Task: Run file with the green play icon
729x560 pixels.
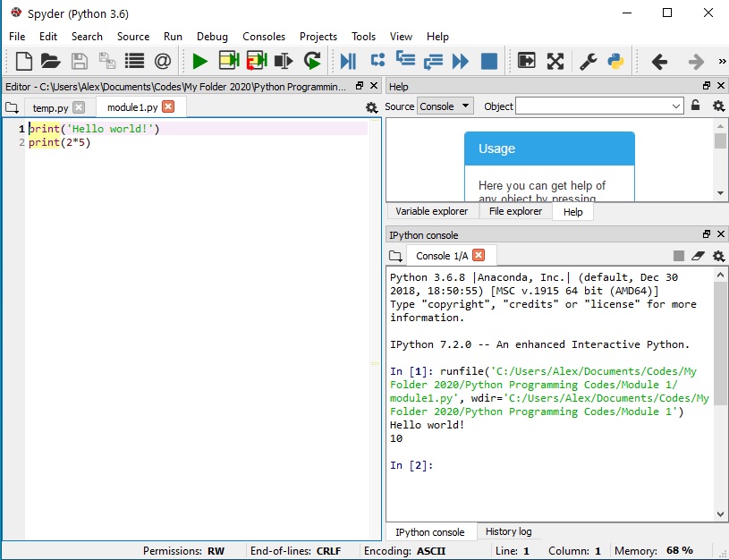Action: pyautogui.click(x=200, y=61)
